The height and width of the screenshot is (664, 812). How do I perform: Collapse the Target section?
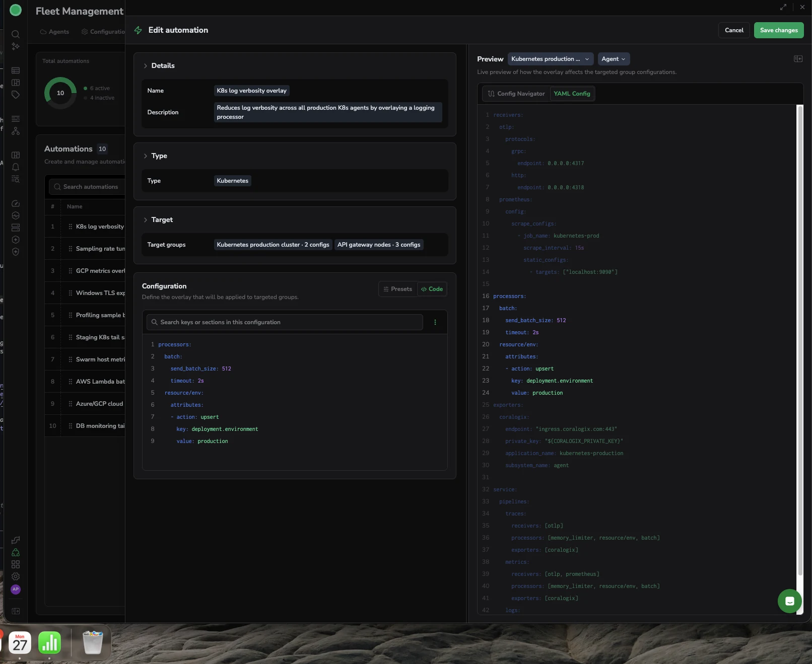click(146, 220)
